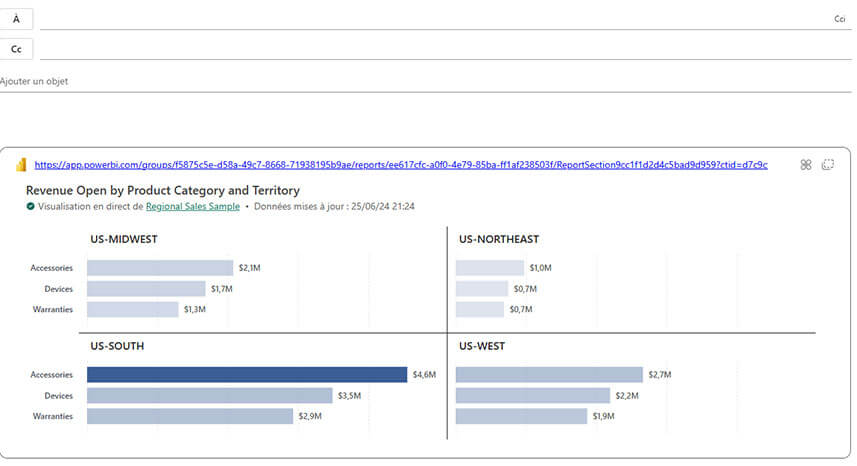Select US-NORTHEAST $1,0M bar
The height and width of the screenshot is (466, 857).
coord(490,268)
